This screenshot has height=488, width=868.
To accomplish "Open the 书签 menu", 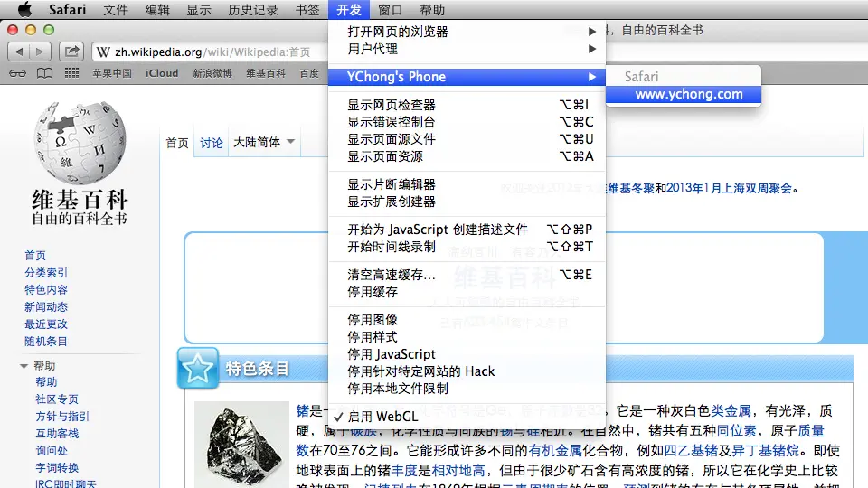I will (307, 9).
